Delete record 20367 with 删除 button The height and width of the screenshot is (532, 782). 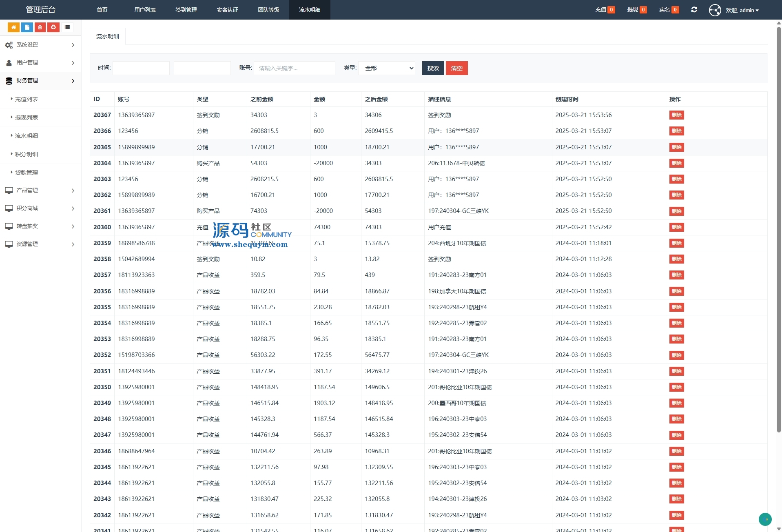pos(676,115)
